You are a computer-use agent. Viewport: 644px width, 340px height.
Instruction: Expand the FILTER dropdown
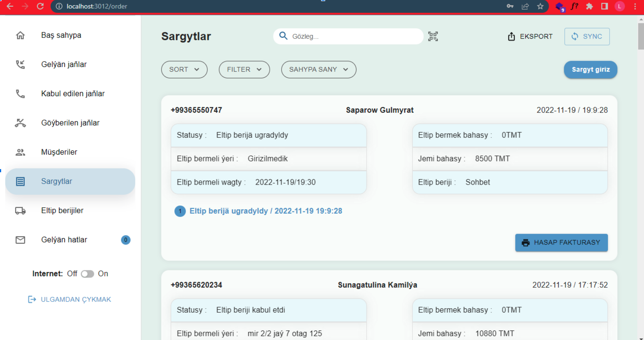point(244,69)
